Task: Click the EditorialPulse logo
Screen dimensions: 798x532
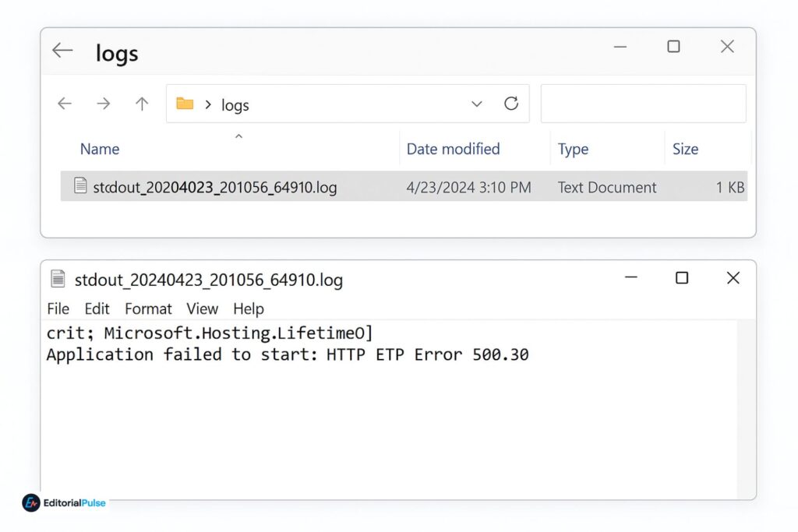Action: 62,503
